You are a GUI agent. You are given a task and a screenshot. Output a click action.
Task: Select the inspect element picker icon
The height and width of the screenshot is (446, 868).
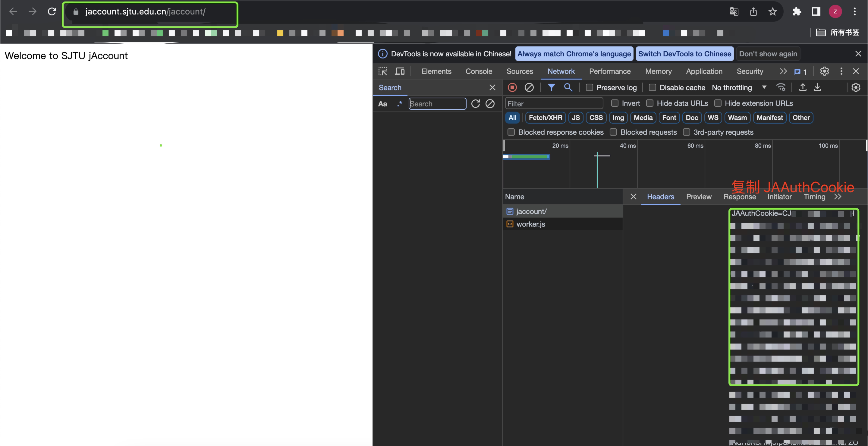(x=383, y=71)
